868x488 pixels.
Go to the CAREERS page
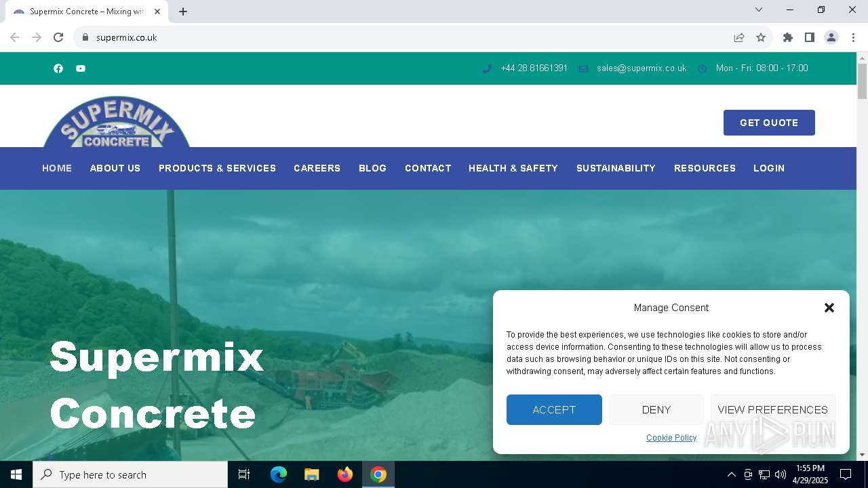coord(317,168)
